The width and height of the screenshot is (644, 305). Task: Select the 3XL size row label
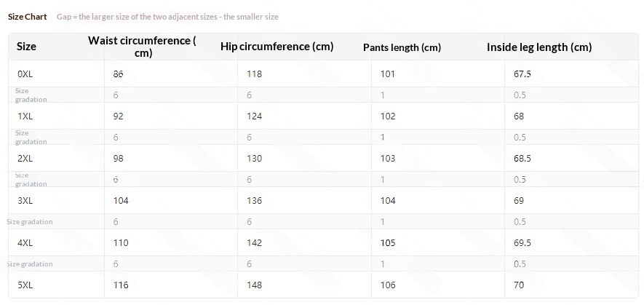click(x=25, y=201)
